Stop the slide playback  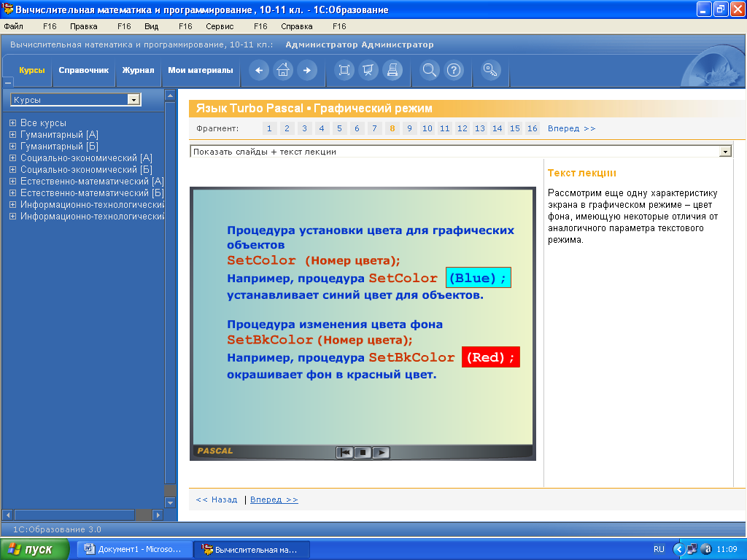363,452
